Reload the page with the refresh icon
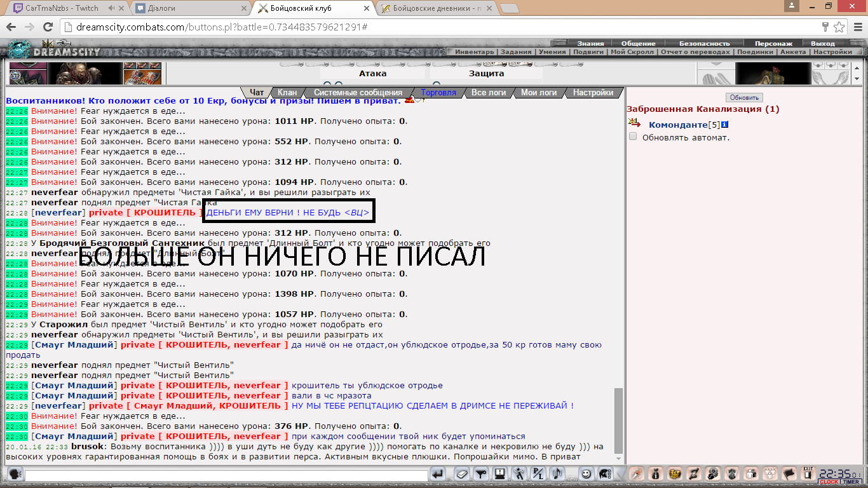This screenshot has height=488, width=868. tap(48, 28)
